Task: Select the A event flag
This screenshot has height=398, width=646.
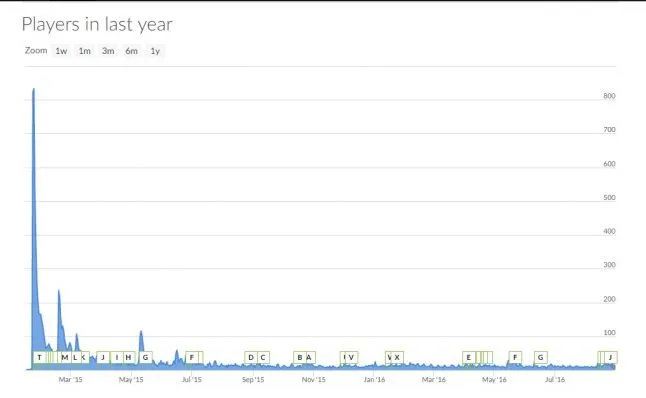Action: tap(310, 357)
